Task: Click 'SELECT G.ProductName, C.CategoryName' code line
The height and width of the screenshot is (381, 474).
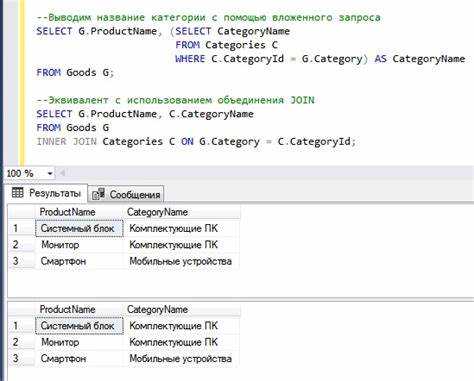Action: 145,114
